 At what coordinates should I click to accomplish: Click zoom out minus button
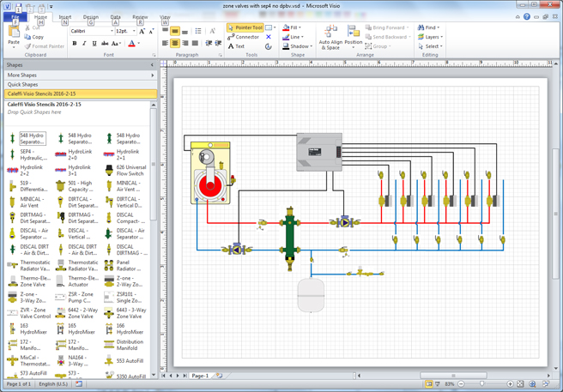click(461, 384)
